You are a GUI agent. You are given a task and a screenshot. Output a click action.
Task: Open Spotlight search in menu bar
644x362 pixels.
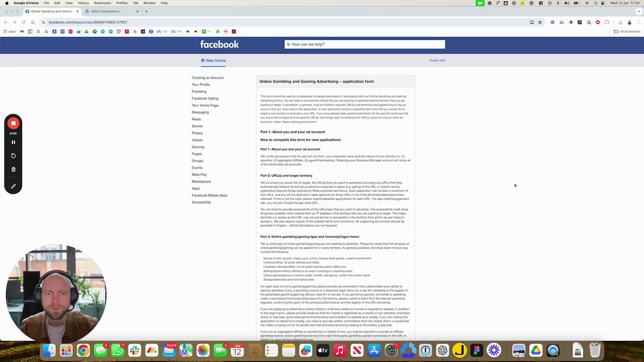click(x=595, y=3)
